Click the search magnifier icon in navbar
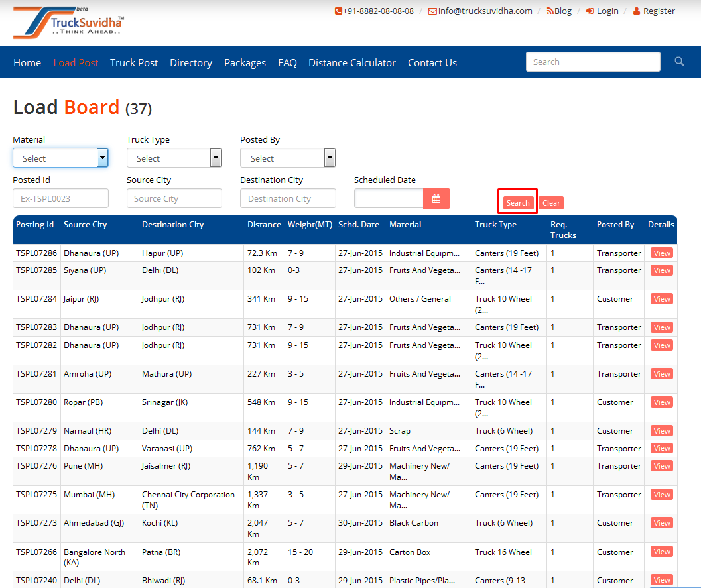701x588 pixels. pyautogui.click(x=679, y=62)
